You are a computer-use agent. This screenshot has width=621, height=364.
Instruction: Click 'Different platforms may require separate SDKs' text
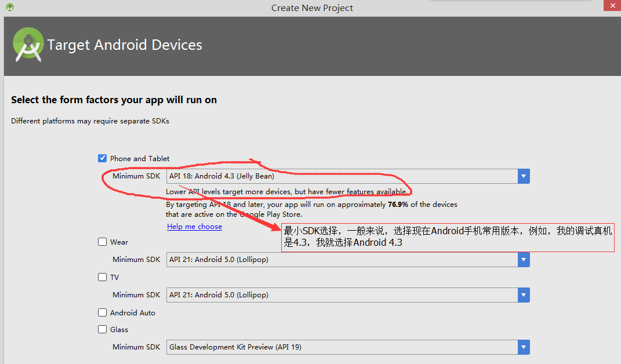90,121
